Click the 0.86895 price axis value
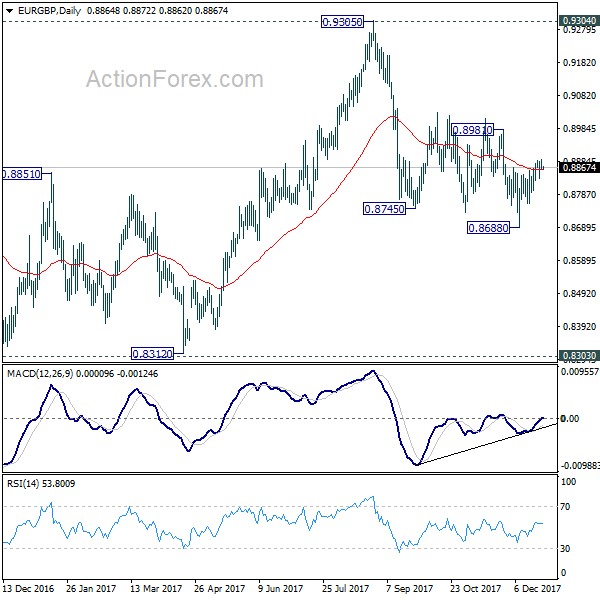The image size is (600, 600). (x=579, y=227)
